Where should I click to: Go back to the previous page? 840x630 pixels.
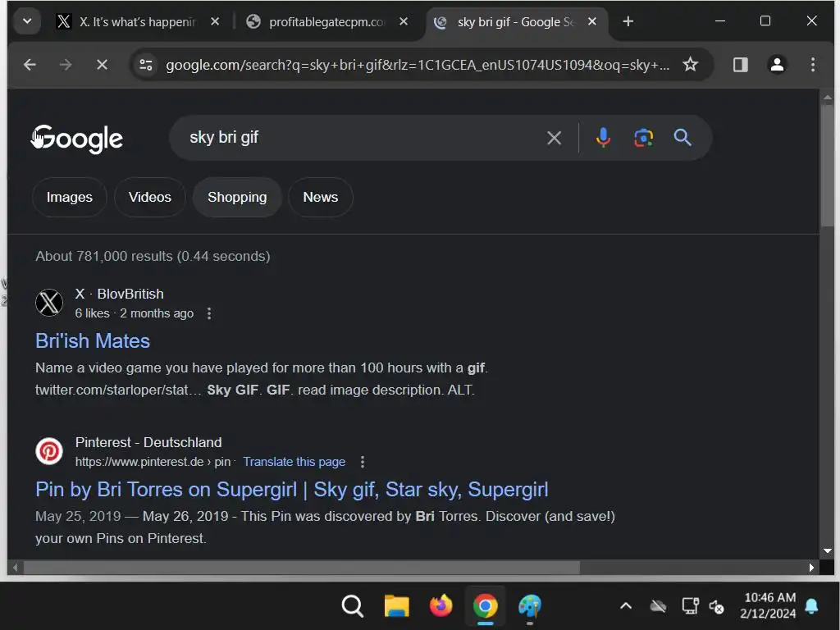(30, 65)
